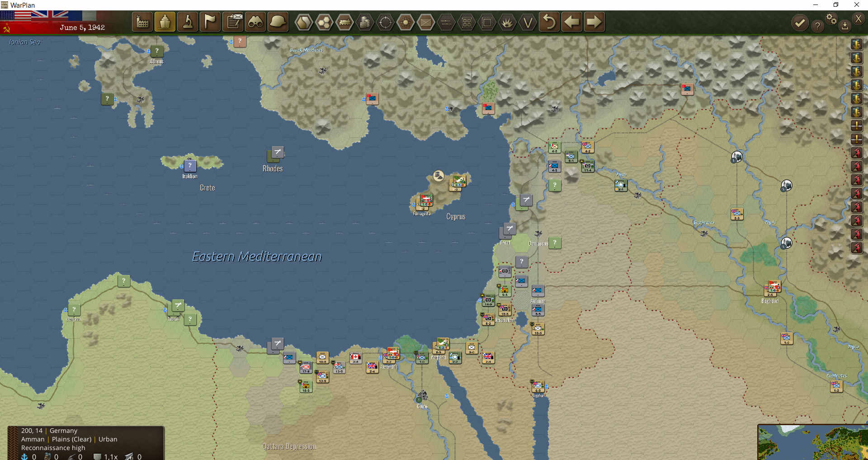Toggle the crosshair target overlay

click(x=385, y=22)
